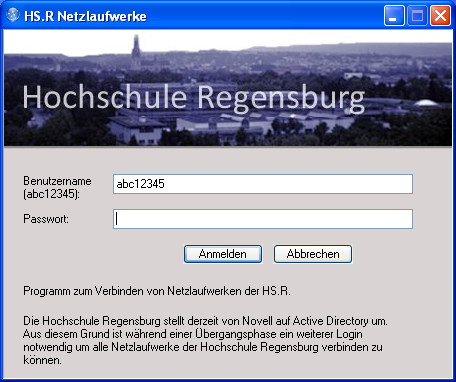Click the "HS.R Netzlaufwerke" window title text

(85, 16)
